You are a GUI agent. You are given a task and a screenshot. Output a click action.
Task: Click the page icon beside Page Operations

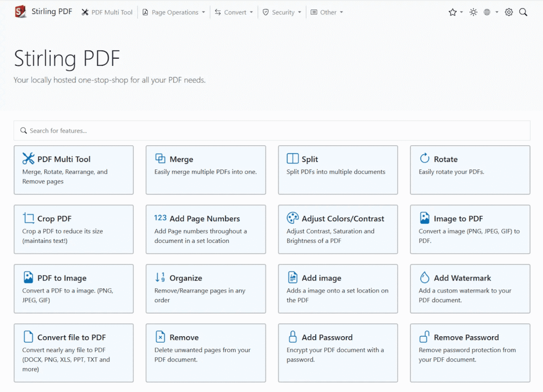[145, 12]
